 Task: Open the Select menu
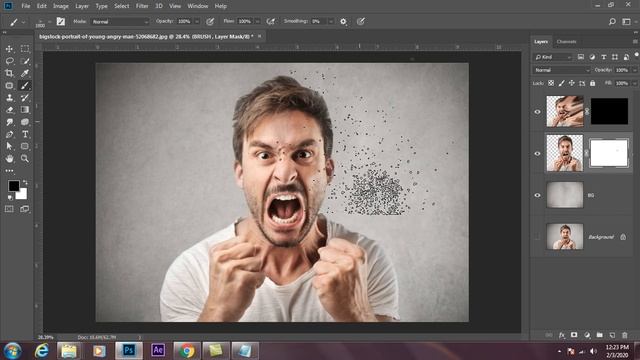pyautogui.click(x=122, y=6)
